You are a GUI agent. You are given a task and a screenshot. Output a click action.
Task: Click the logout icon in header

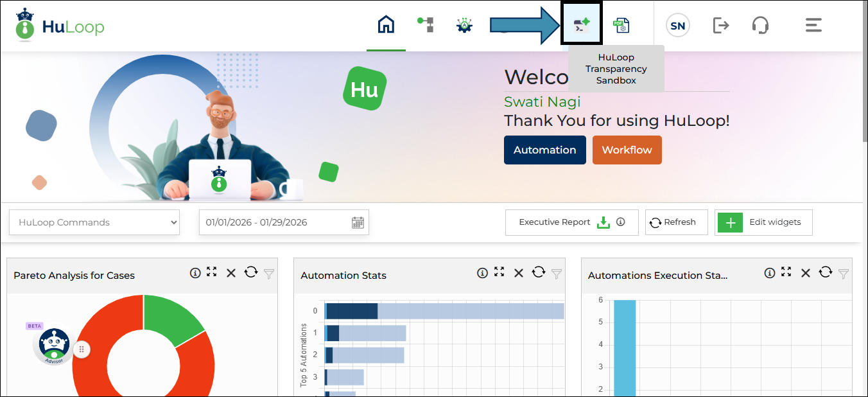point(721,25)
